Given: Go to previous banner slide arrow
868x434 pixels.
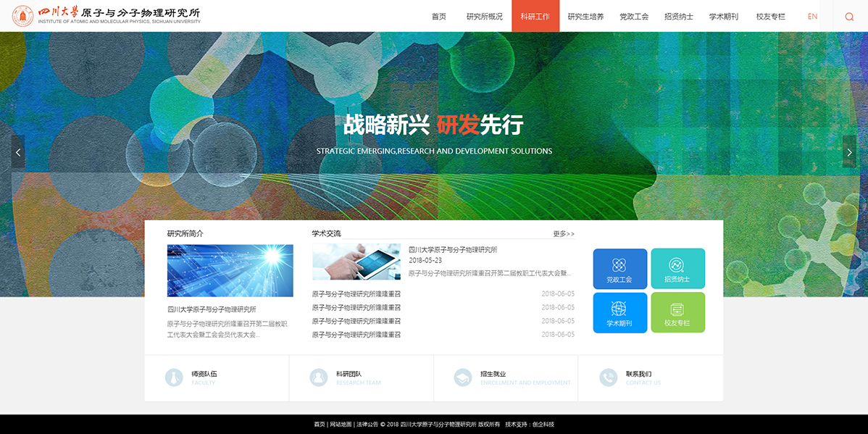Looking at the screenshot, I should coord(18,152).
